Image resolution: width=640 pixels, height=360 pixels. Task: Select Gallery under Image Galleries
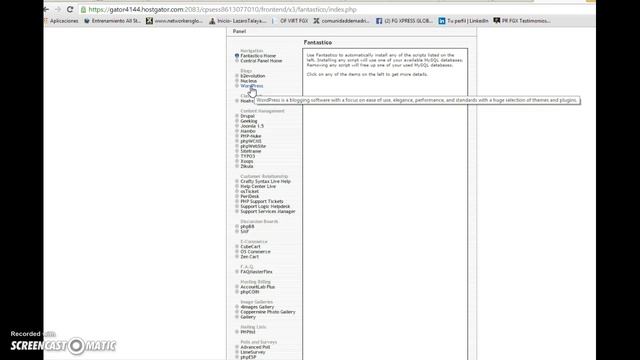[x=248, y=317]
